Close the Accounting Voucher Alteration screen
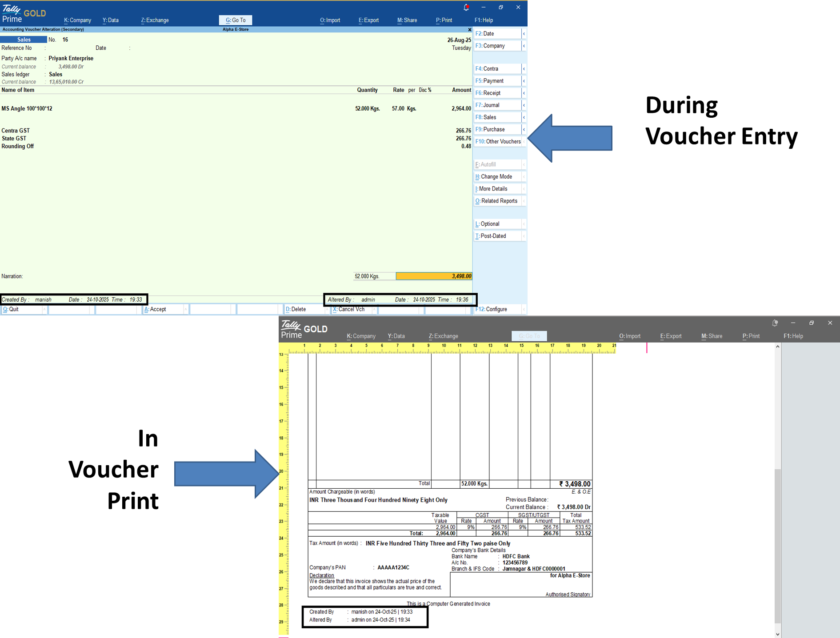This screenshot has height=638, width=840. point(469,30)
